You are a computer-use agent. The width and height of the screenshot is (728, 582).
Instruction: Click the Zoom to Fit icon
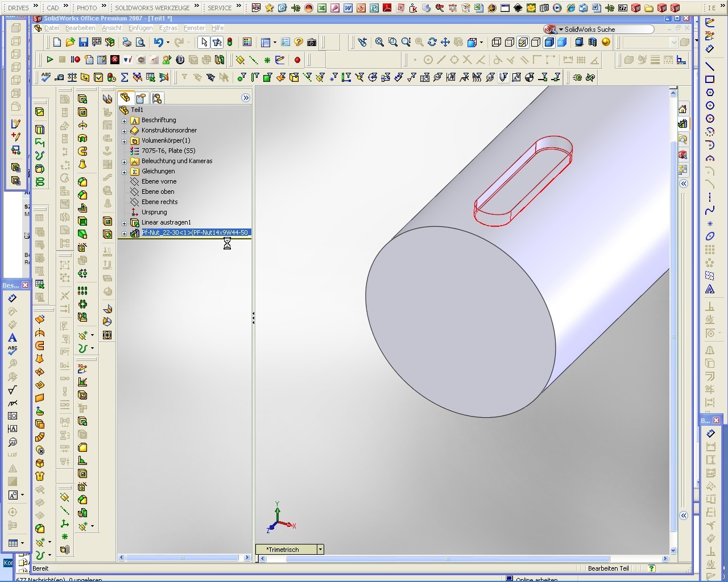(x=379, y=43)
